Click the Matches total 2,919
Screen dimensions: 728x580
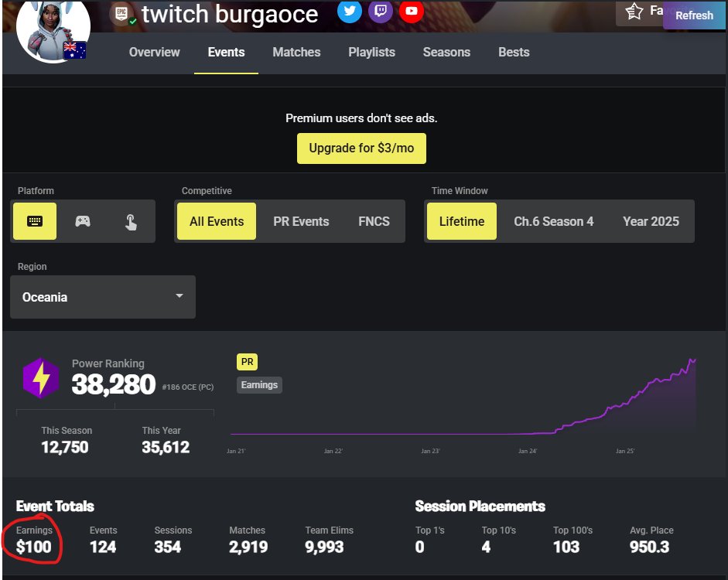coord(248,547)
